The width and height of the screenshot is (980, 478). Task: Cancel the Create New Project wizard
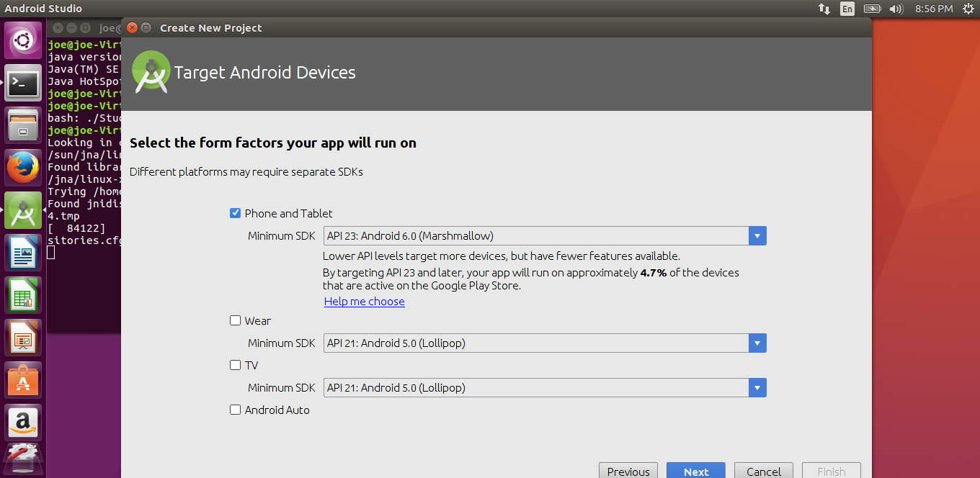pos(764,472)
